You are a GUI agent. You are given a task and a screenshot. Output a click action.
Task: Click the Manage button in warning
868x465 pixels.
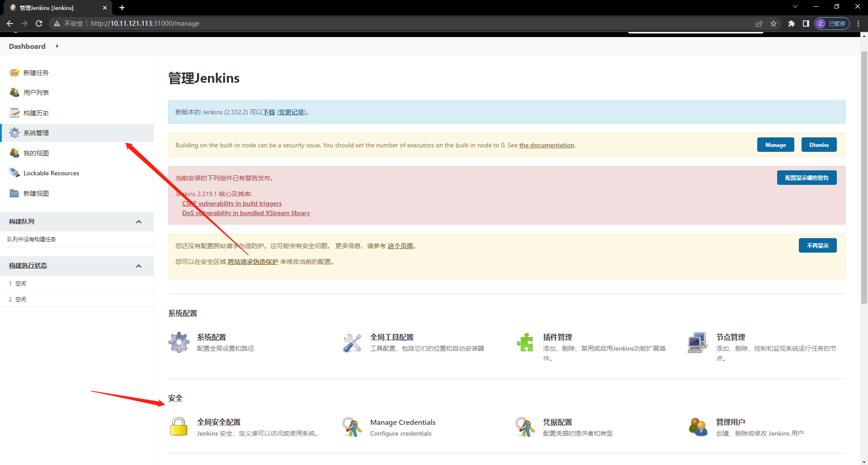(775, 145)
